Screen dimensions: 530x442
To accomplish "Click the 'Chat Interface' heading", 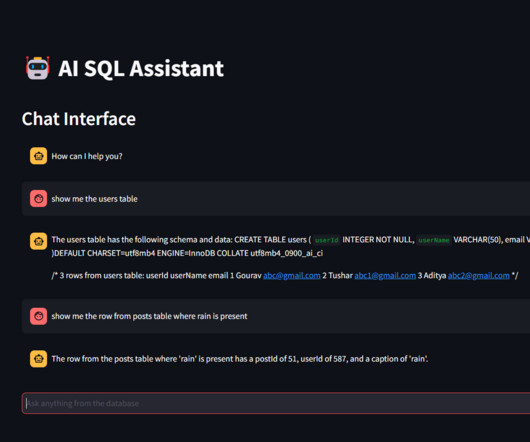I will click(79, 119).
